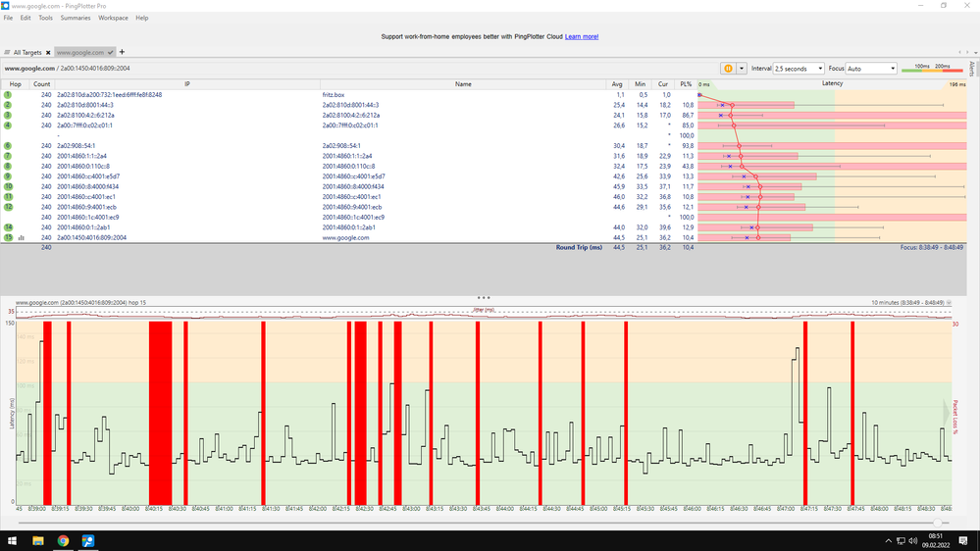Viewport: 980px width, 551px height.
Task: Open File Explorer from the taskbar
Action: pyautogui.click(x=38, y=541)
